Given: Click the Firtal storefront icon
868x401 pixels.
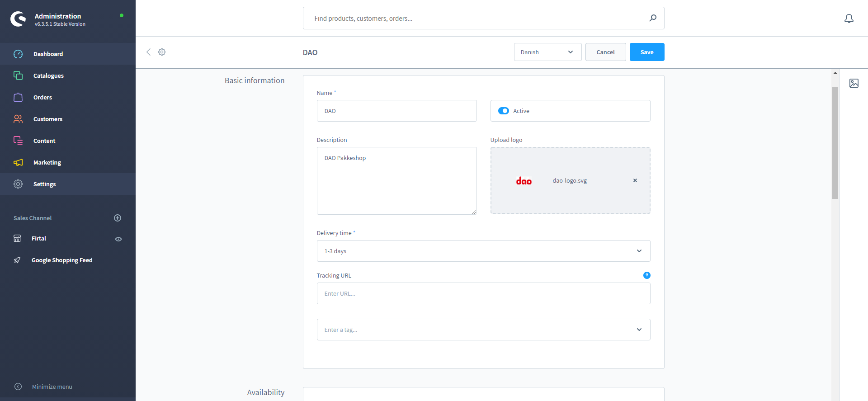Looking at the screenshot, I should tap(17, 238).
